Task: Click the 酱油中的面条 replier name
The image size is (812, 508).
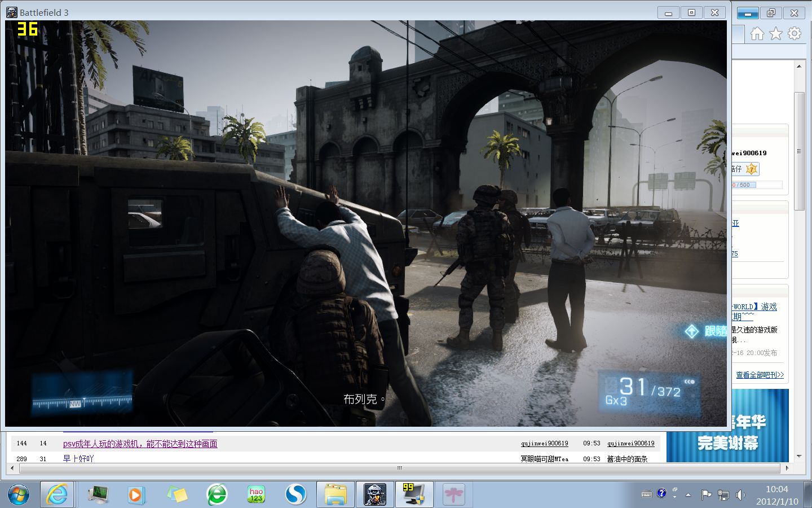Action: [627, 459]
